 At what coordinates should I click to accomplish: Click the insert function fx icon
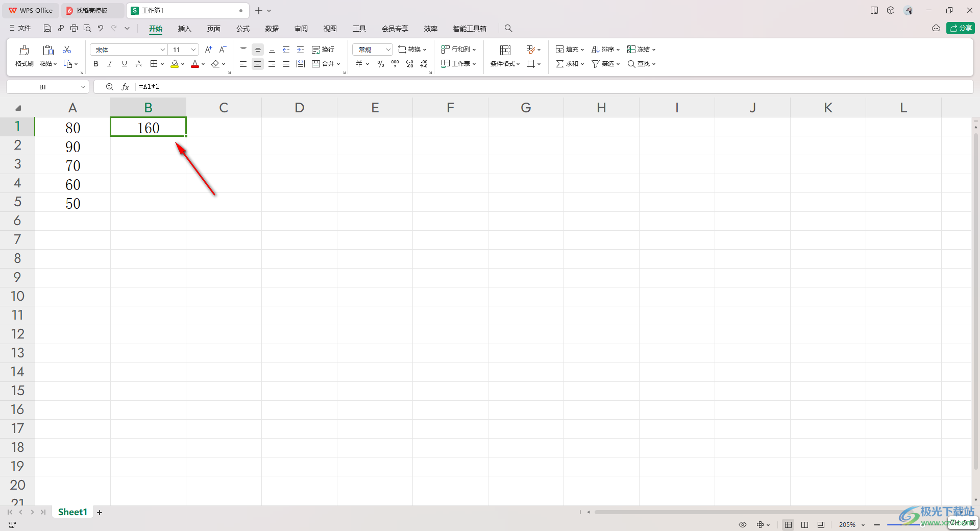coord(125,87)
